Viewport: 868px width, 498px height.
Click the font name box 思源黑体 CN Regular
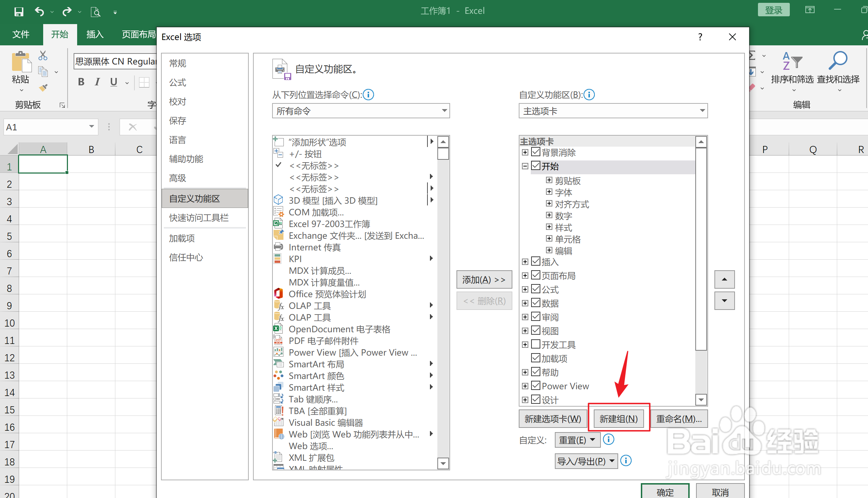115,62
